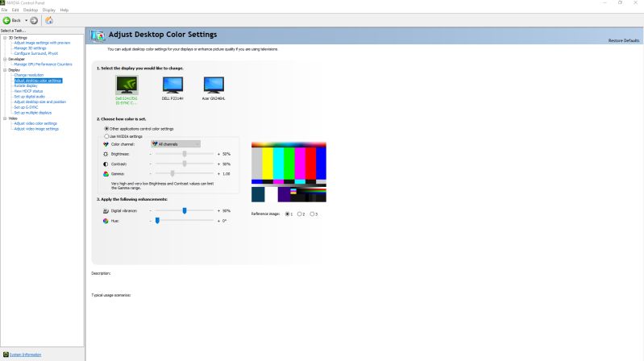Viewport: 644px width, 361px height.
Task: Click the Hue slider handle
Action: 157,221
